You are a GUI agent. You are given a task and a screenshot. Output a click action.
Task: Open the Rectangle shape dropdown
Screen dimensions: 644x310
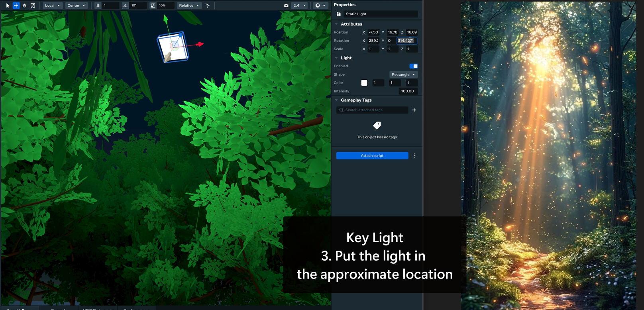click(x=403, y=75)
